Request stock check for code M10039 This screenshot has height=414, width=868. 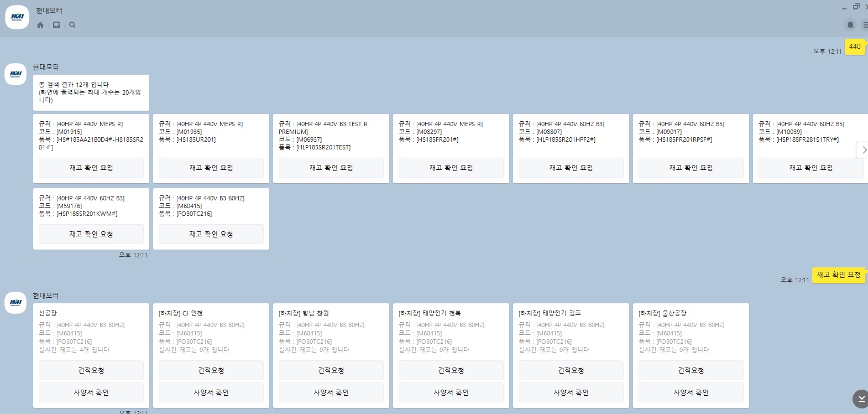point(811,168)
